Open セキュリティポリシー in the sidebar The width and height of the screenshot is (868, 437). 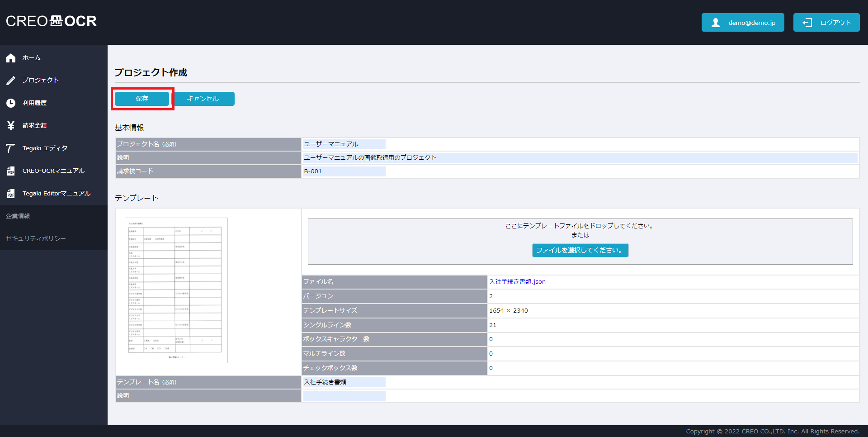(36, 238)
